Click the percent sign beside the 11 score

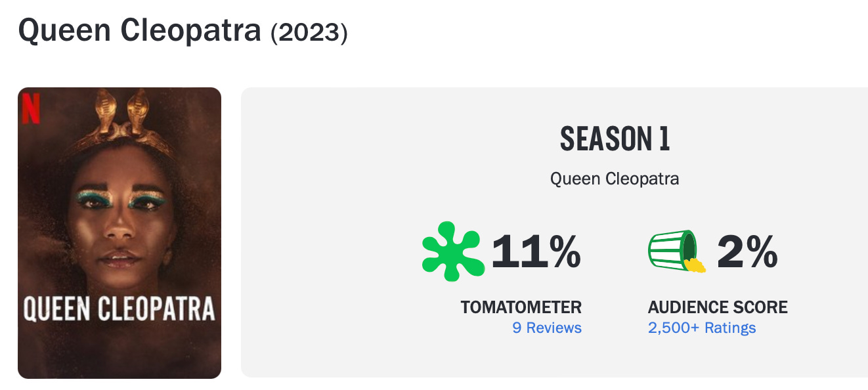tap(565, 252)
